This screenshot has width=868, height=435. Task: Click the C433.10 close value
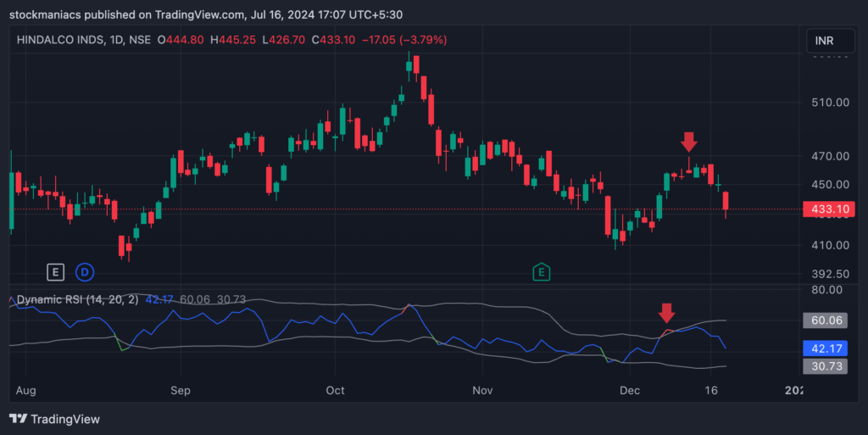(x=333, y=40)
